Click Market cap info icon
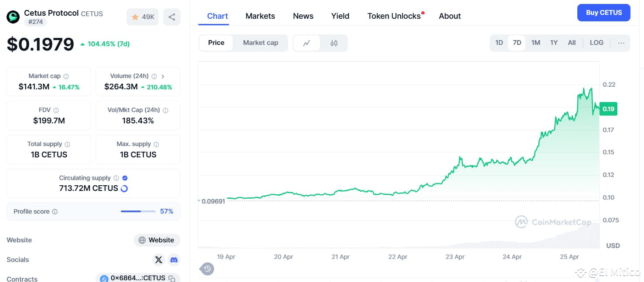Viewport: 644px width, 282px height. coord(66,76)
